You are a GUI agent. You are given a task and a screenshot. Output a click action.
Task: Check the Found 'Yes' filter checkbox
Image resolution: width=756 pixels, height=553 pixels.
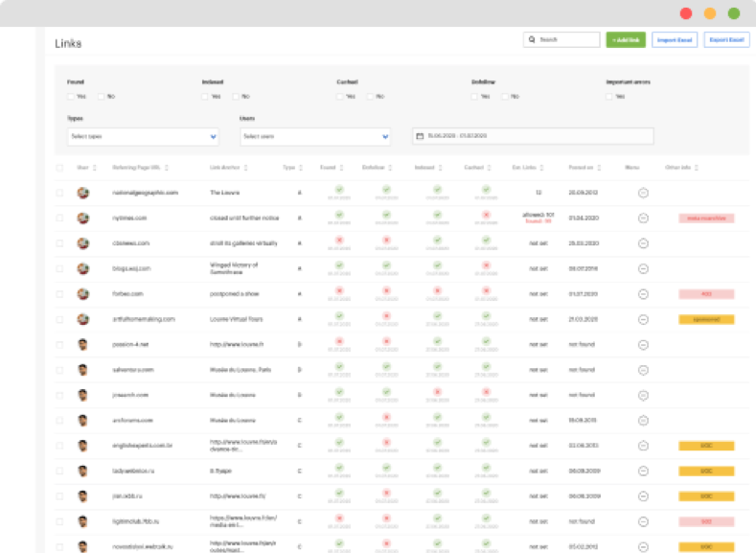coord(71,97)
